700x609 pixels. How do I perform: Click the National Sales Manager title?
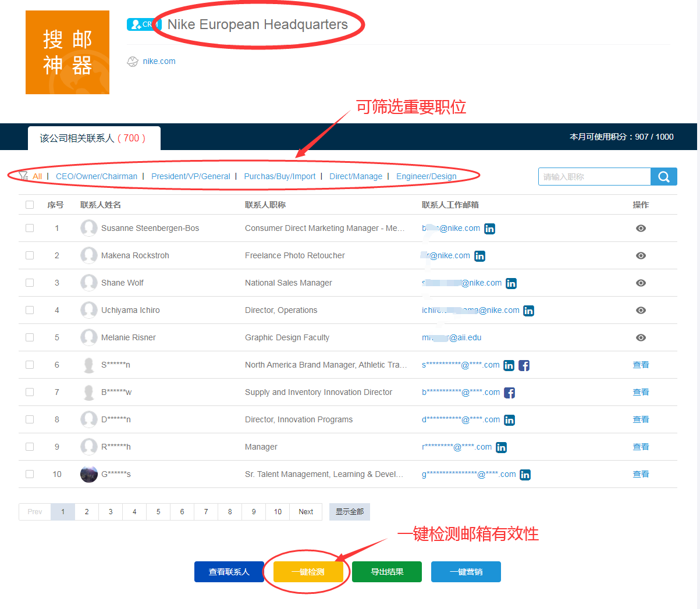coord(289,283)
